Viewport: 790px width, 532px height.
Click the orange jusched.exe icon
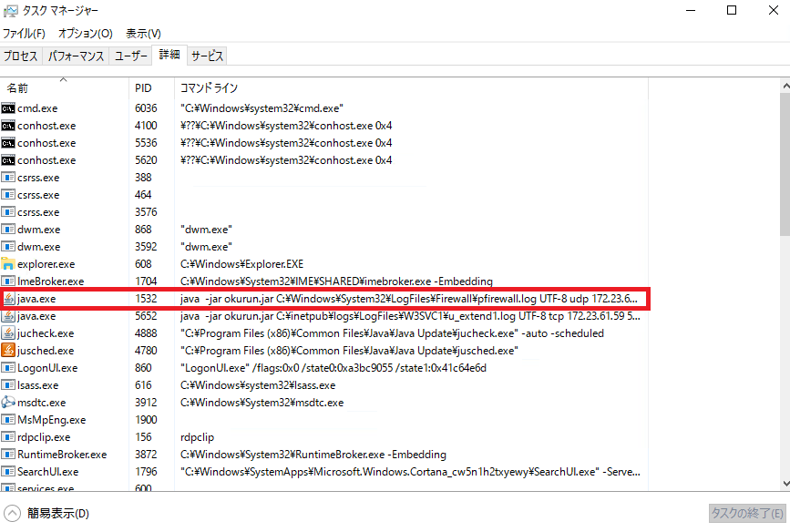pyautogui.click(x=8, y=351)
